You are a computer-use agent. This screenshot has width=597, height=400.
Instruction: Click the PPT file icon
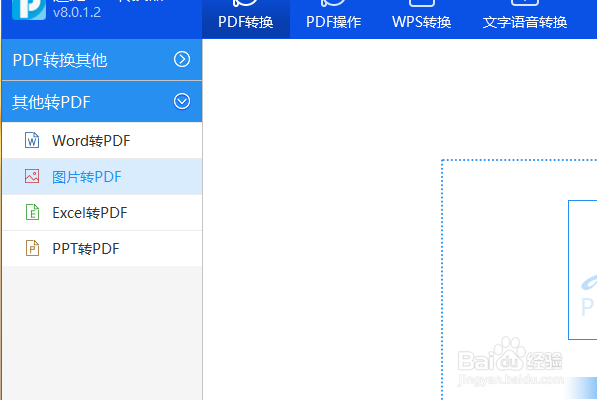tap(32, 248)
